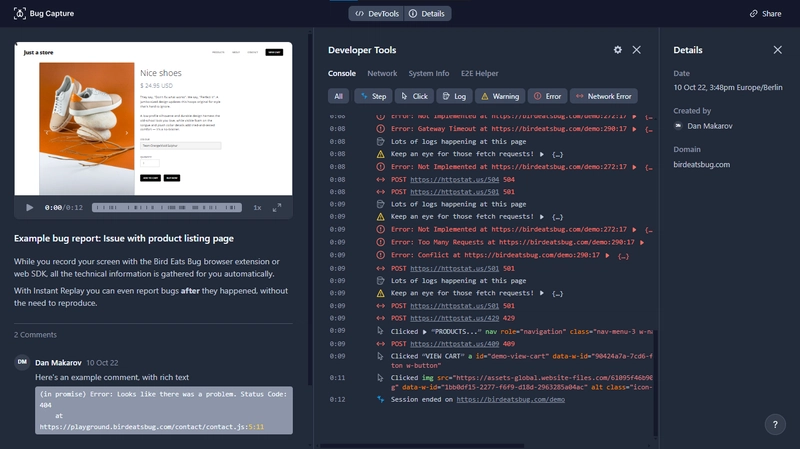Screen dimensions: 800x449
Task: Click the Bug Capture logo icon
Action: (x=19, y=13)
